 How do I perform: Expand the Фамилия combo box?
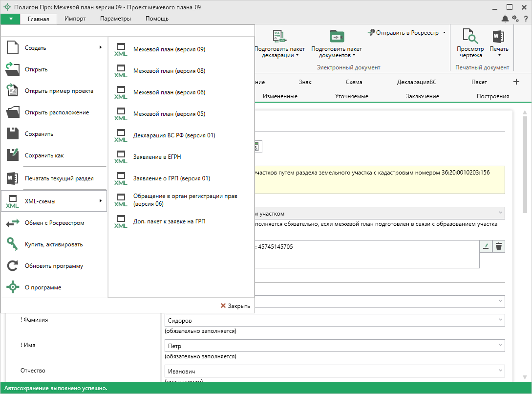[x=500, y=320]
